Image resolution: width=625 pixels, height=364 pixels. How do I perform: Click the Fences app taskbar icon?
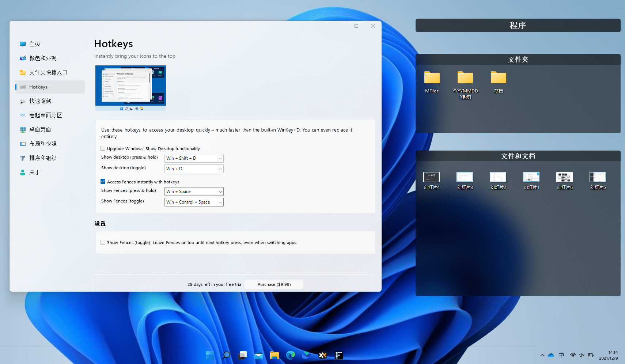tap(339, 355)
